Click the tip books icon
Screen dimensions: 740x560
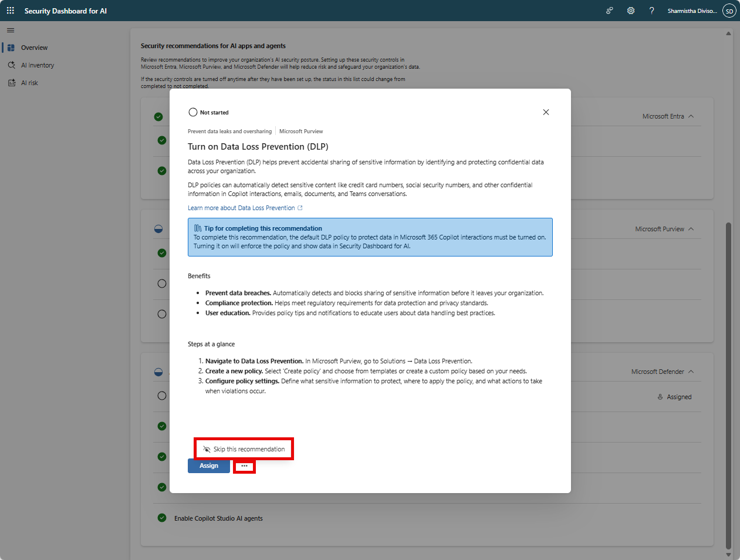point(198,228)
